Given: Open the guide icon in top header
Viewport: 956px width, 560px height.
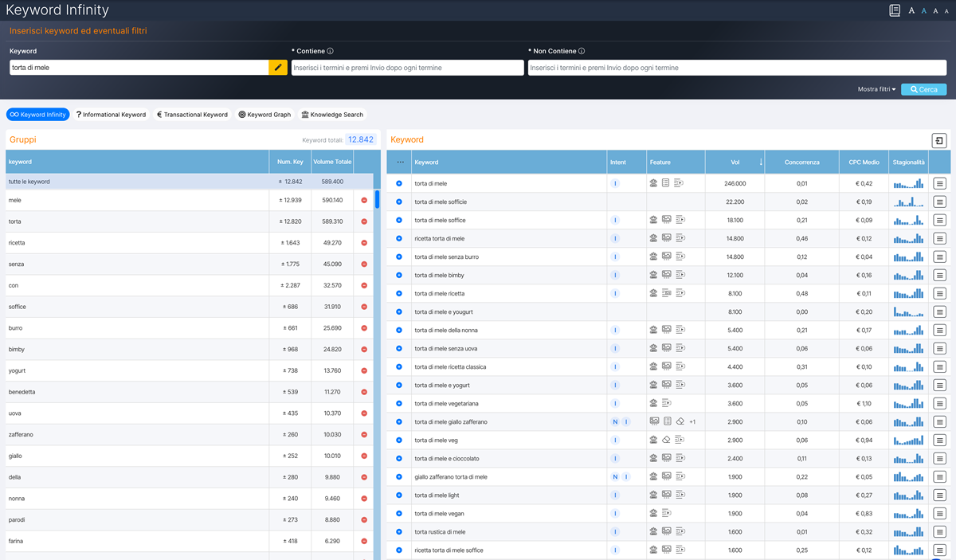Looking at the screenshot, I should [895, 10].
